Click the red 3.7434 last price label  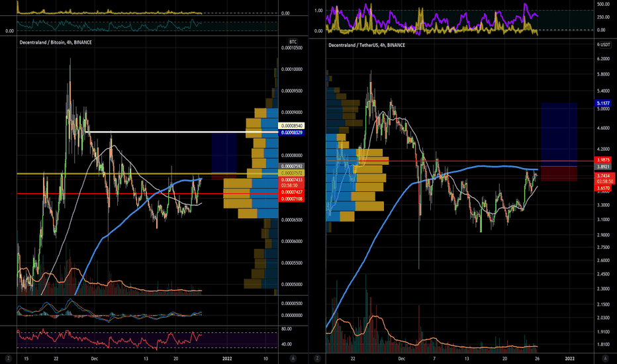click(603, 176)
